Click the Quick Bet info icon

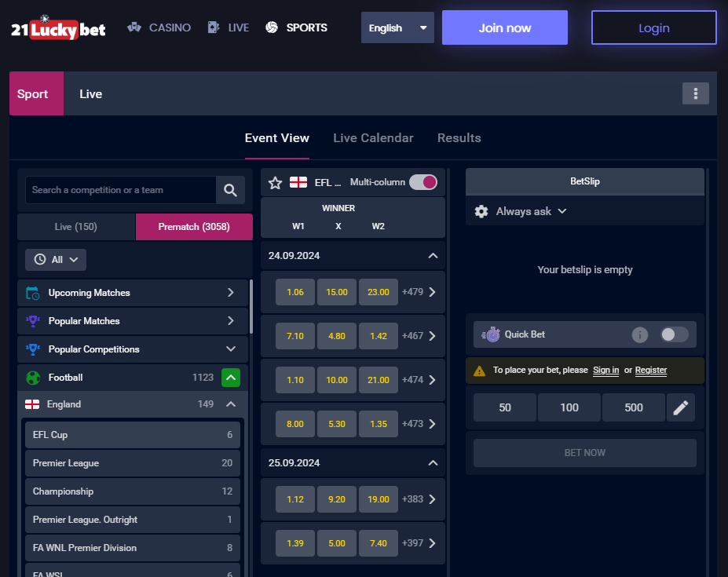click(x=639, y=334)
